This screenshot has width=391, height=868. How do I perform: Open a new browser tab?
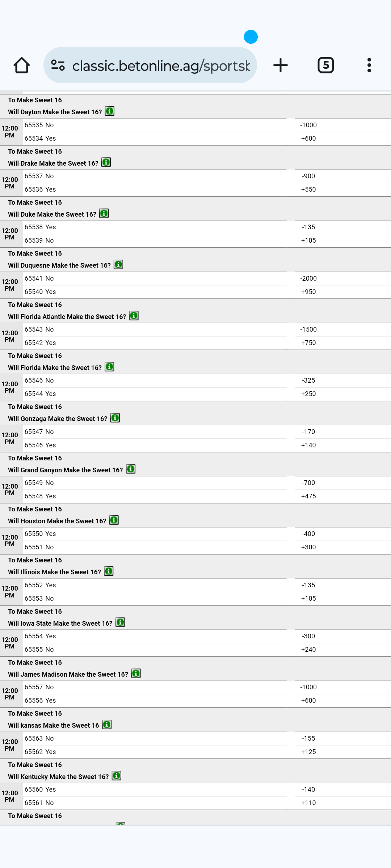click(x=280, y=65)
